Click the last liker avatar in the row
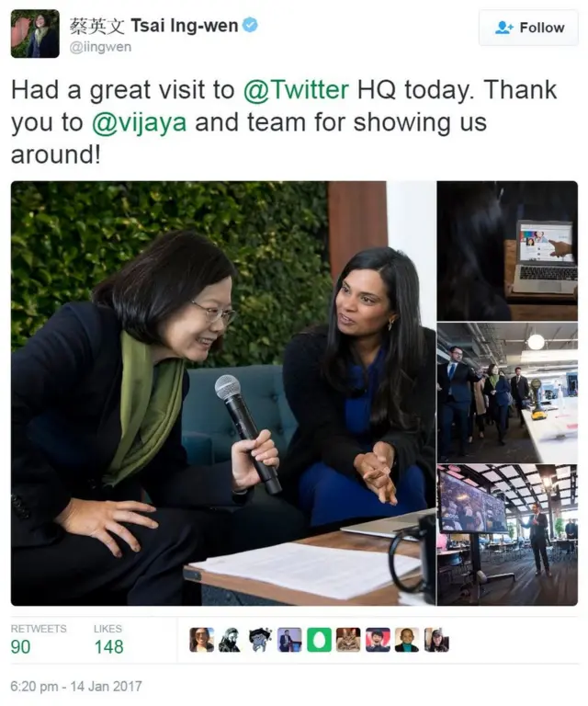Viewport: 588px width, 706px height. click(x=436, y=640)
